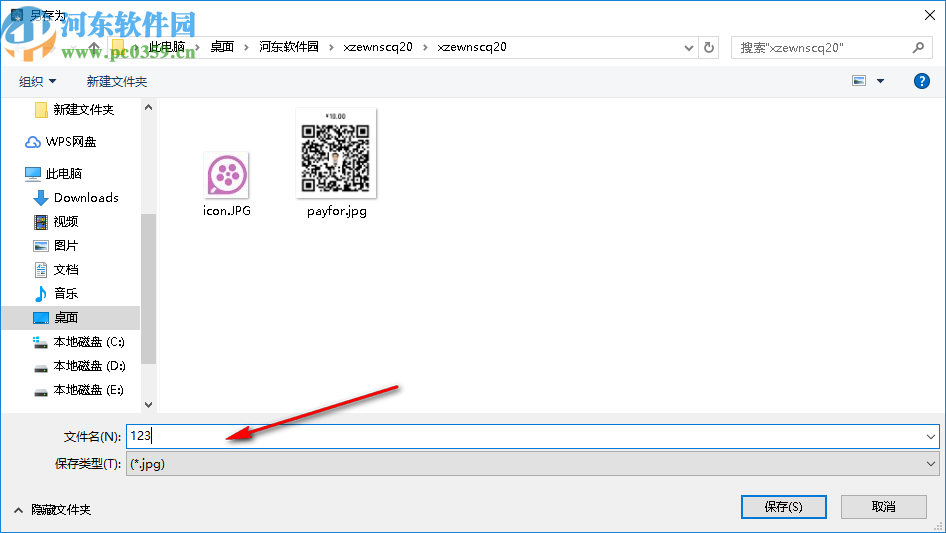Click the 桌面 desktop icon in the tree
This screenshot has width=946, height=533.
[x=40, y=318]
